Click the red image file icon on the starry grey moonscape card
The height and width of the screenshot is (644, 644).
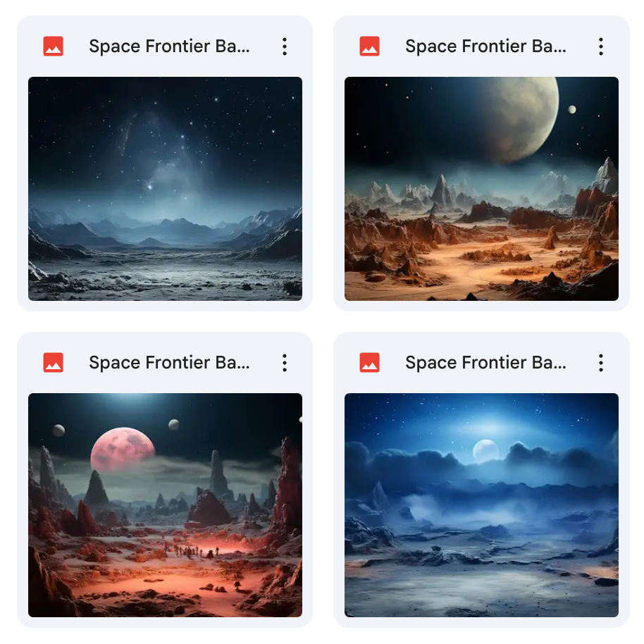click(x=54, y=46)
